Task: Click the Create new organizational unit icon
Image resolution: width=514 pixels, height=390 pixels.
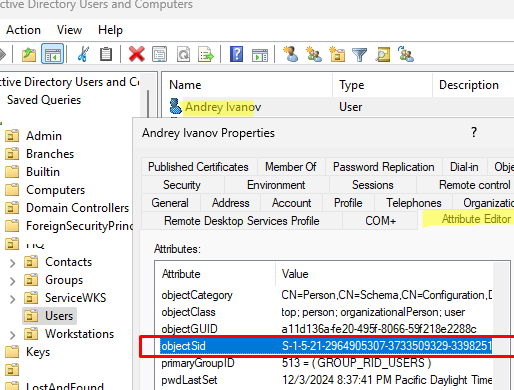Action: pos(337,54)
